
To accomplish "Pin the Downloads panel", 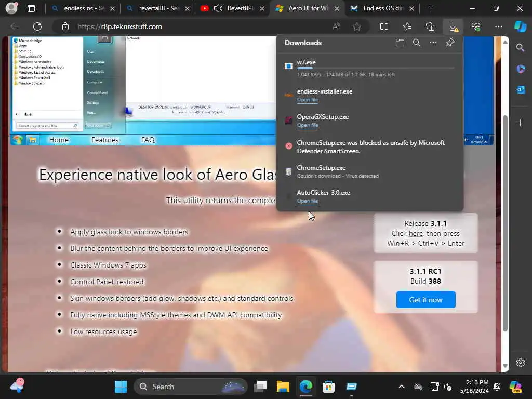I will click(450, 43).
